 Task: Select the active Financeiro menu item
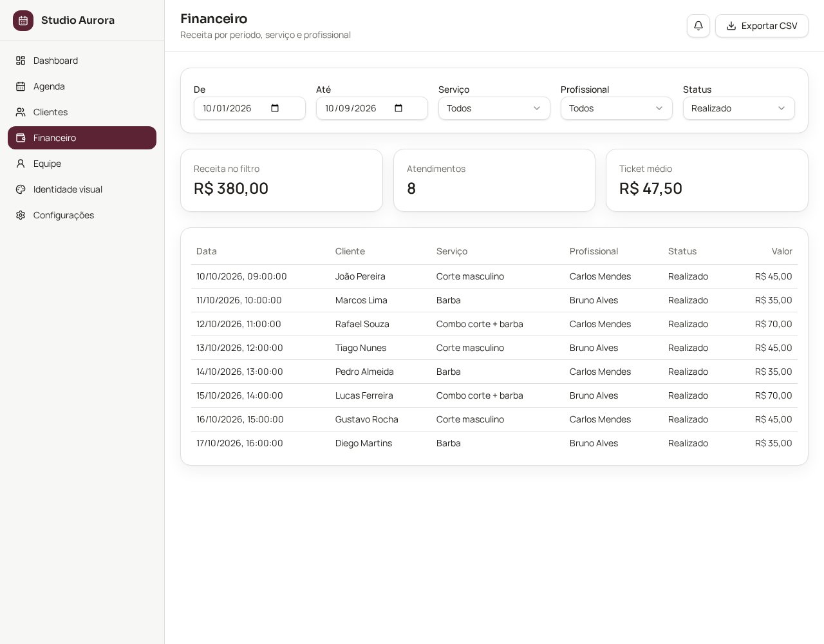point(82,138)
